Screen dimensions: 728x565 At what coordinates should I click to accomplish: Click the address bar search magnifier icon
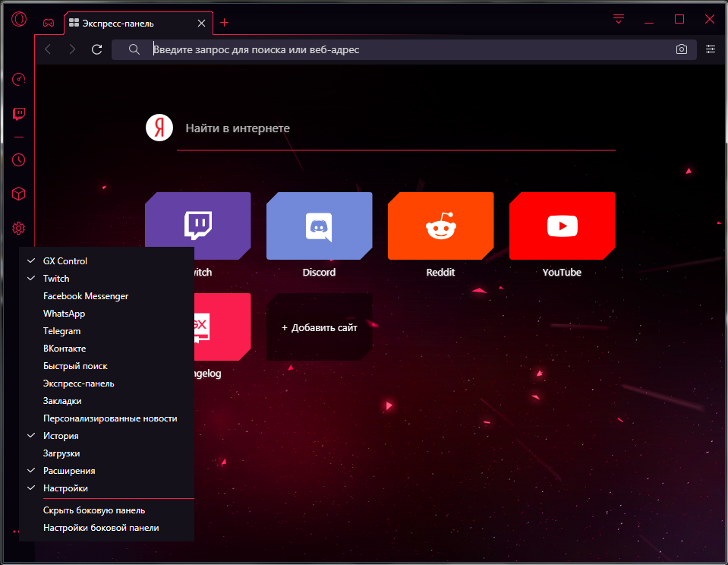pos(134,49)
